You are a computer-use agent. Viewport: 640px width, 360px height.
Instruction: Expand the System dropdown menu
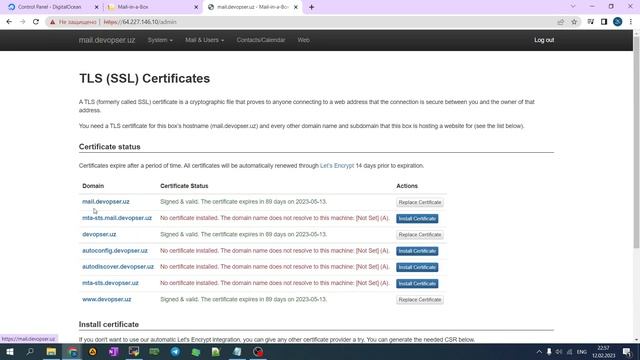(160, 40)
